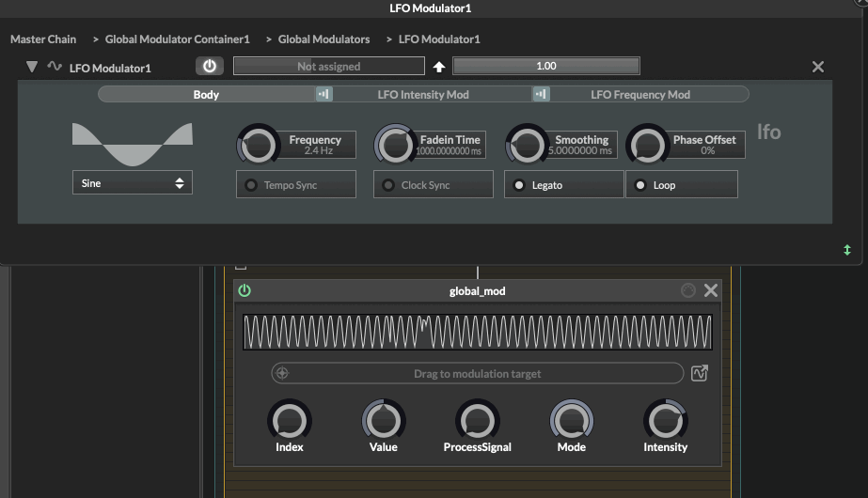
Task: Click the up arrow icon beside the intensity slider
Action: point(439,67)
